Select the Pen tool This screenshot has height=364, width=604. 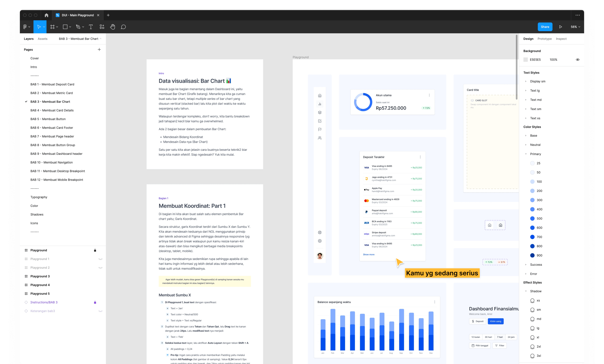tap(78, 27)
